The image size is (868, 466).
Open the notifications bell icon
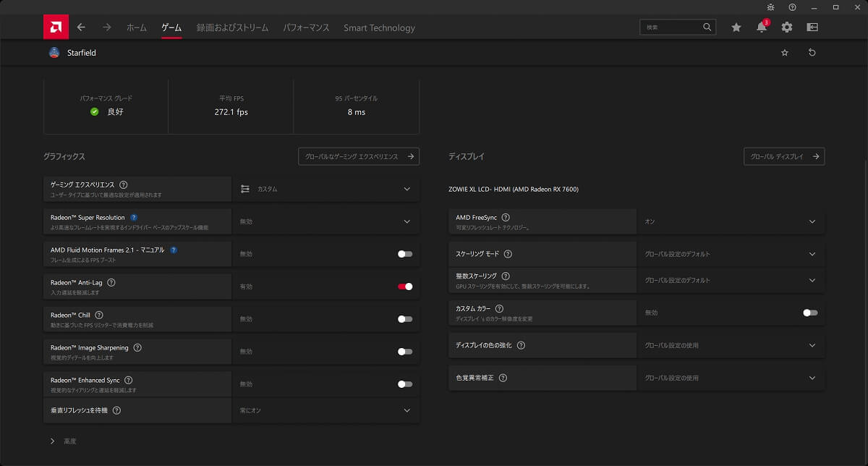click(x=761, y=27)
